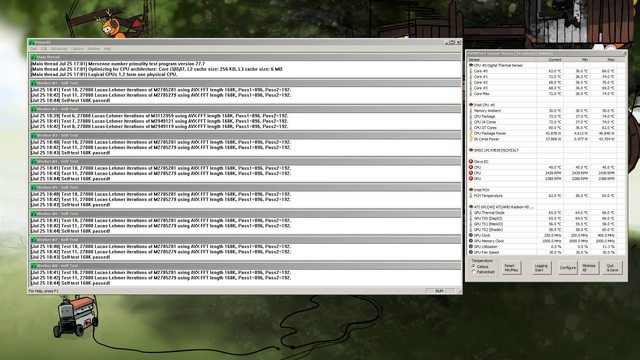The image size is (640, 360).
Task: Click the Worker #4 Self-Test window icon
Action: pyautogui.click(x=34, y=162)
